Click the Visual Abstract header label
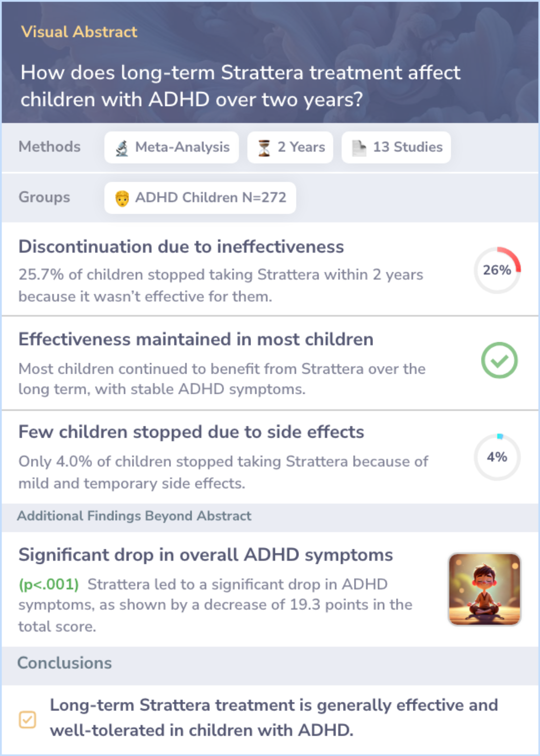The height and width of the screenshot is (756, 540). (79, 32)
